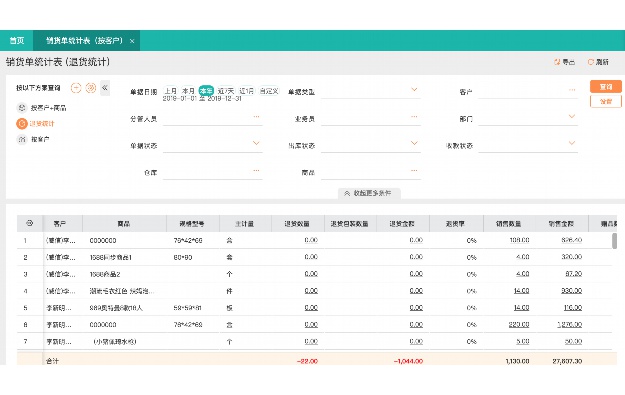The width and height of the screenshot is (625, 395).
Task: Open the scheme settings gear icon
Action: [x=91, y=88]
